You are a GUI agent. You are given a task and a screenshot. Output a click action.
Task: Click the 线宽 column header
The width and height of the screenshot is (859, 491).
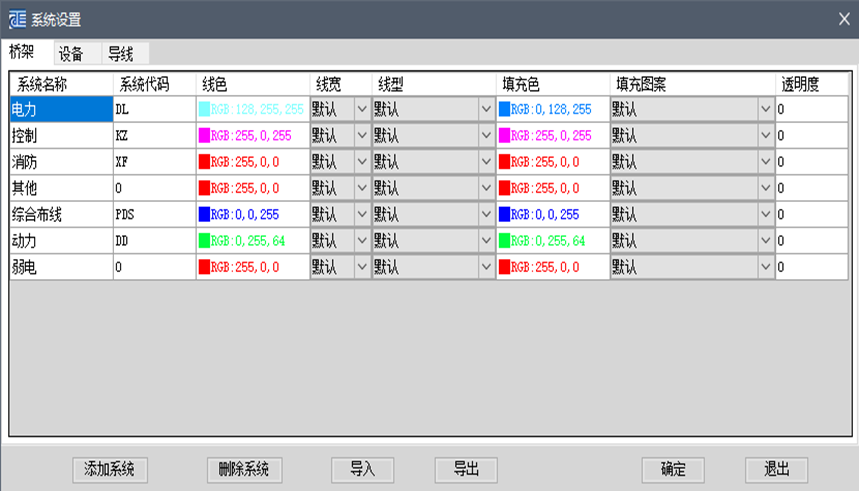341,84
